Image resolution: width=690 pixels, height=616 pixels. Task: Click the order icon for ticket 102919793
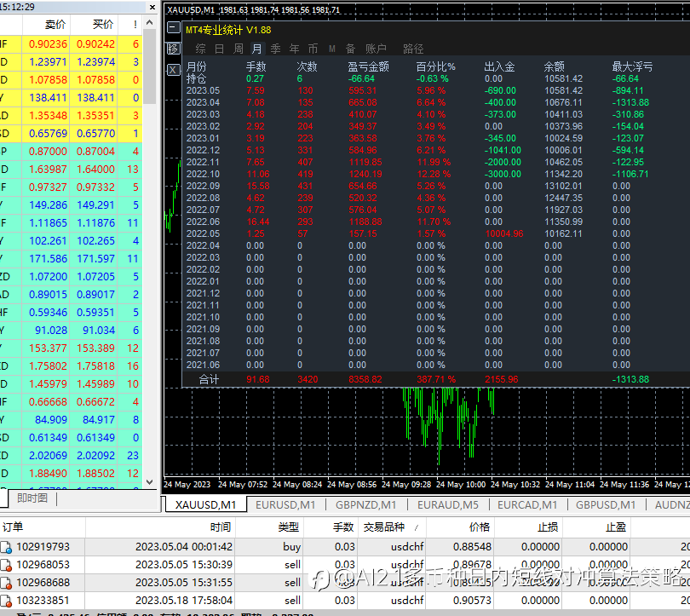pos(6,547)
